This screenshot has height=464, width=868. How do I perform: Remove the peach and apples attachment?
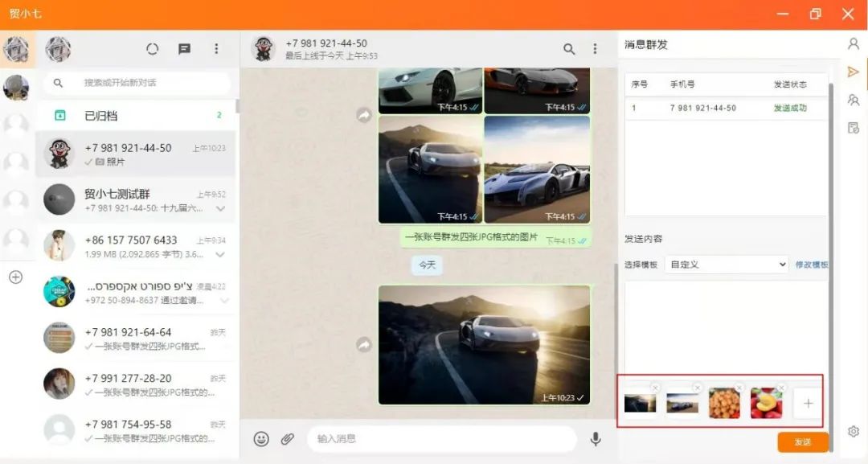tap(782, 388)
